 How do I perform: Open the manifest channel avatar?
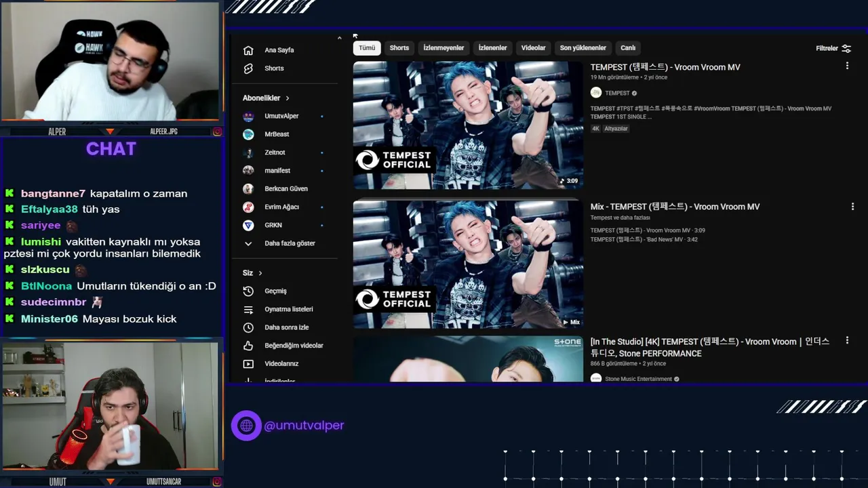pyautogui.click(x=248, y=171)
